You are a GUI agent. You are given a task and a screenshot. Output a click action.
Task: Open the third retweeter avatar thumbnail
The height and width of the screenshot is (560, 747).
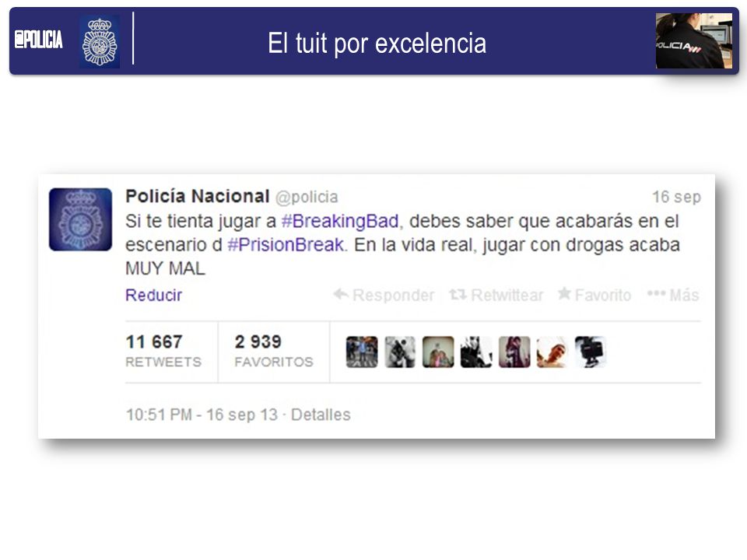click(x=438, y=352)
